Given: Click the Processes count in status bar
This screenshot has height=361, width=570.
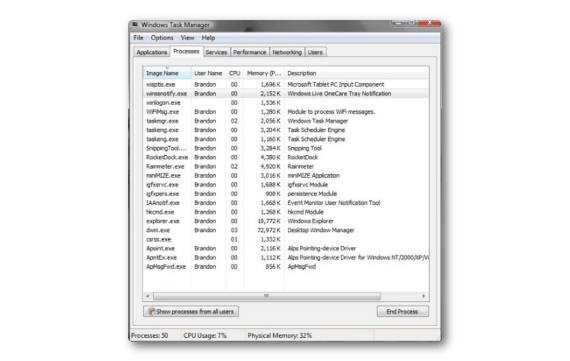Looking at the screenshot, I should click(x=149, y=336).
